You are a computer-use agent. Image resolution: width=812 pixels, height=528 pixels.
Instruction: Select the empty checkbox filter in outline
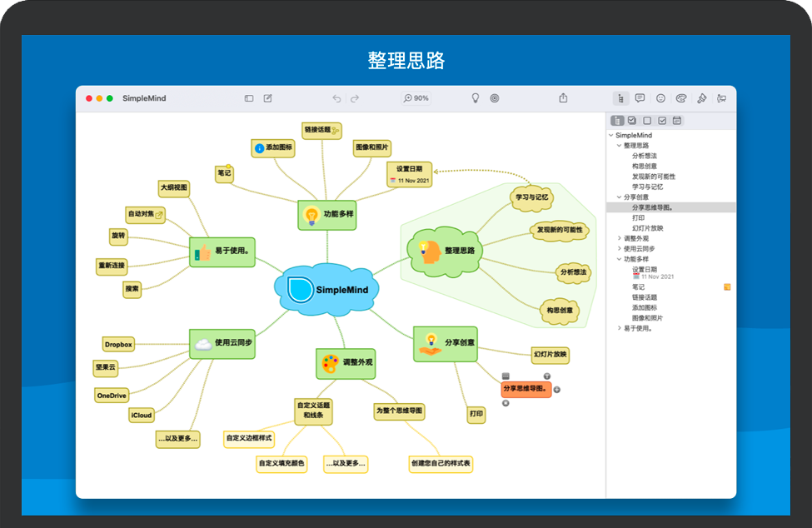pos(647,121)
